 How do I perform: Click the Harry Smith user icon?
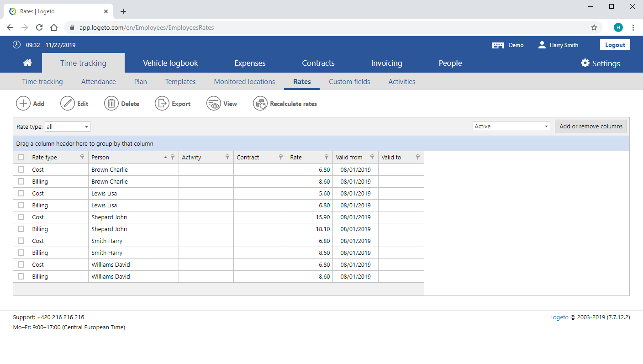coord(542,45)
